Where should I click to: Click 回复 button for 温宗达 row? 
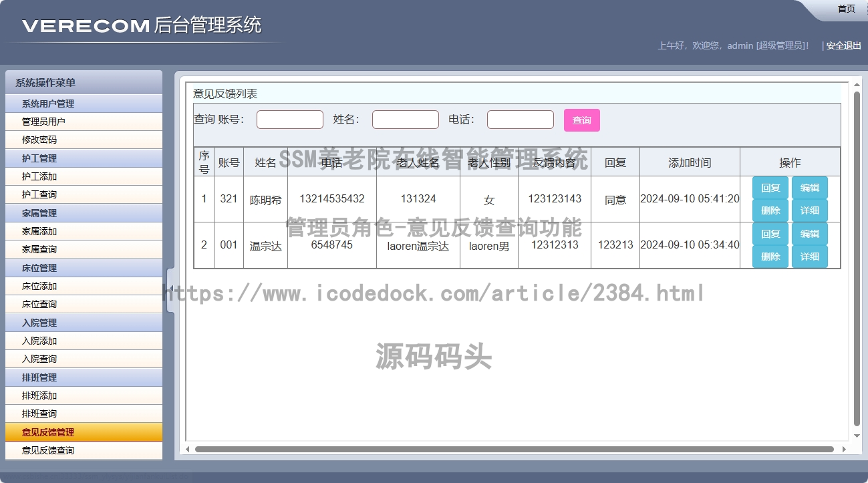[x=770, y=234]
